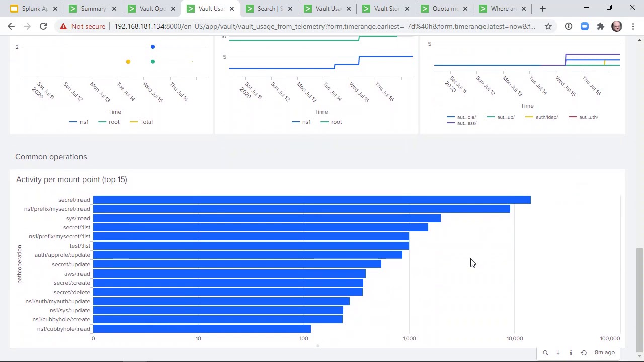Image resolution: width=644 pixels, height=362 pixels.
Task: Toggle auth/ldap/ series in third chart legend
Action: tap(541, 117)
